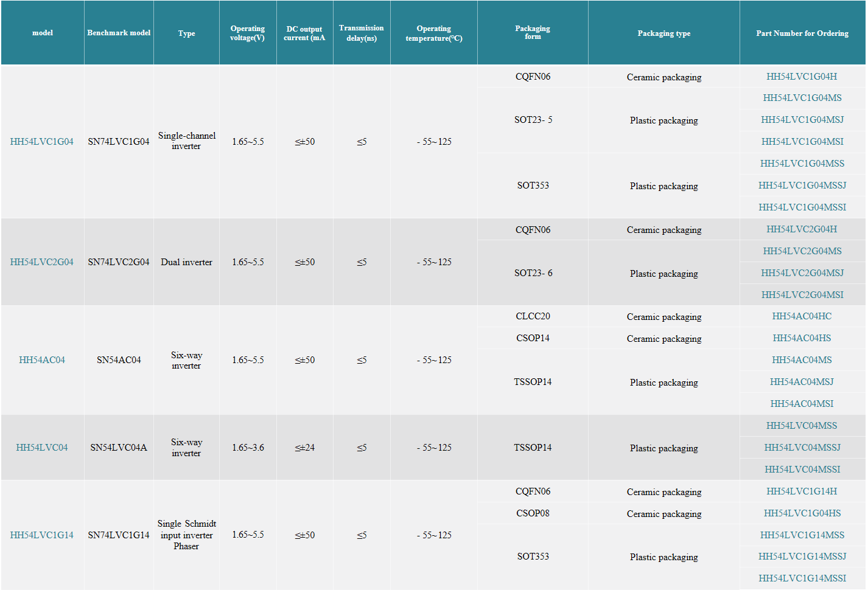The height and width of the screenshot is (593, 868).
Task: Open the HH54LVC04 model link
Action: (41, 448)
